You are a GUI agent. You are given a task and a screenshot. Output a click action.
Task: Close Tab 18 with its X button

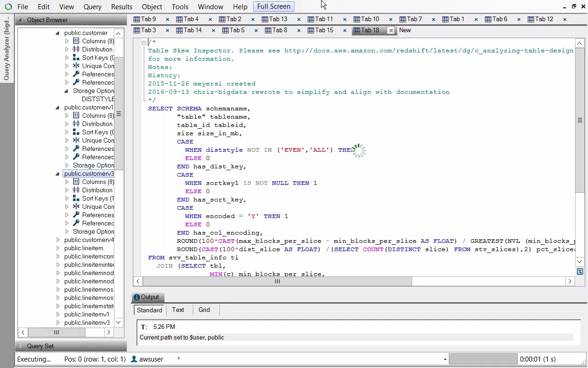[390, 30]
